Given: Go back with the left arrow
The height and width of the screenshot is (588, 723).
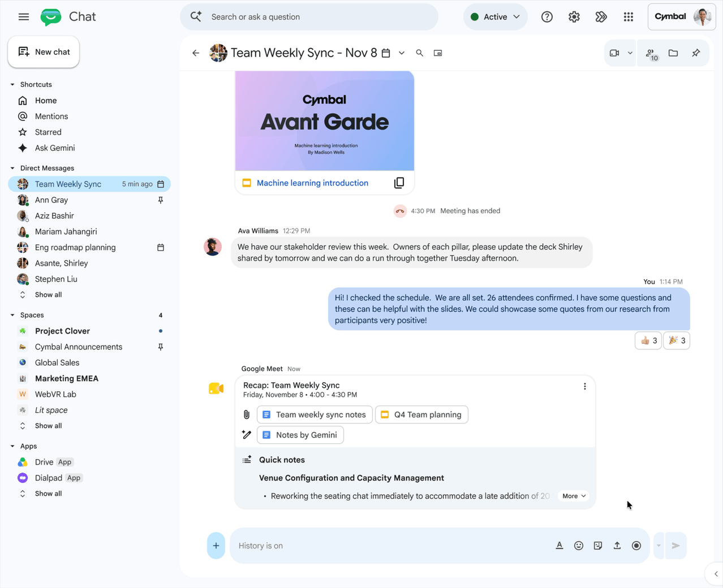Looking at the screenshot, I should [196, 53].
